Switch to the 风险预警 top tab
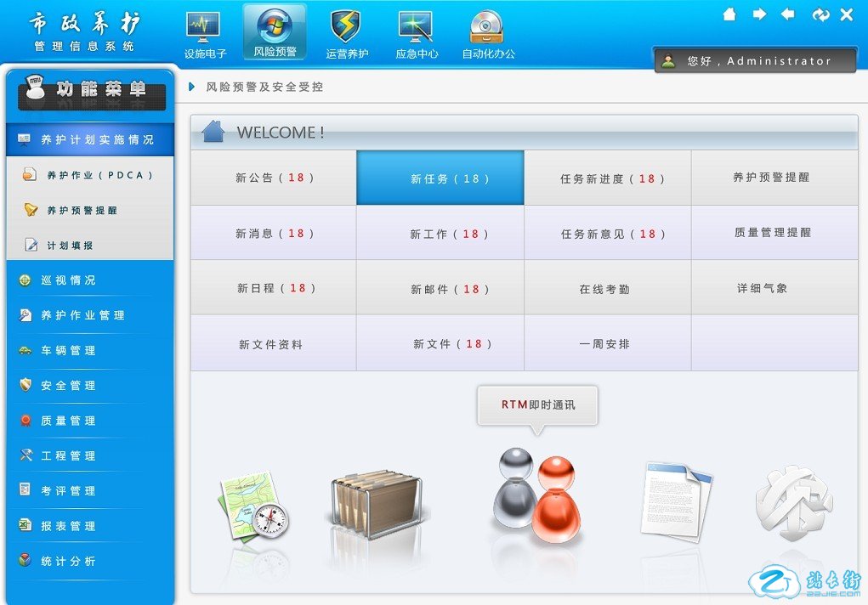This screenshot has width=868, height=605. 275,33
